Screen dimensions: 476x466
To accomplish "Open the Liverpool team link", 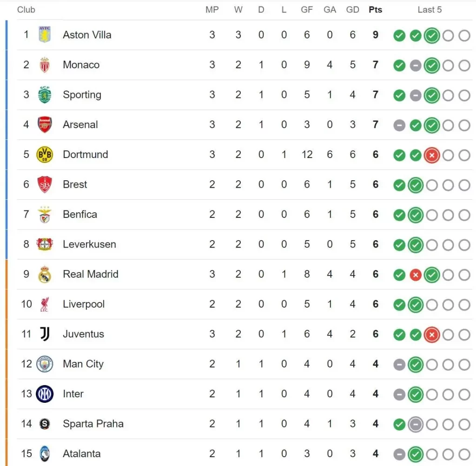I will point(84,304).
